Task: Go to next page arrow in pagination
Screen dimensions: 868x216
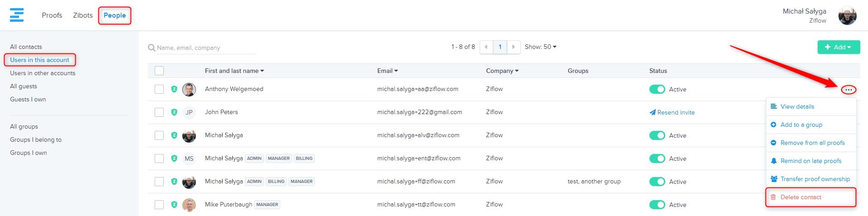Action: (513, 47)
